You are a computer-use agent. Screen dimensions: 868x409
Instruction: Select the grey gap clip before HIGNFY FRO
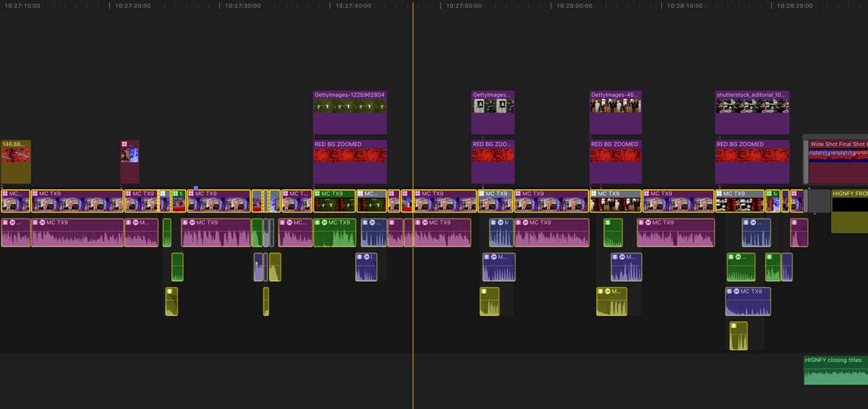pos(819,201)
